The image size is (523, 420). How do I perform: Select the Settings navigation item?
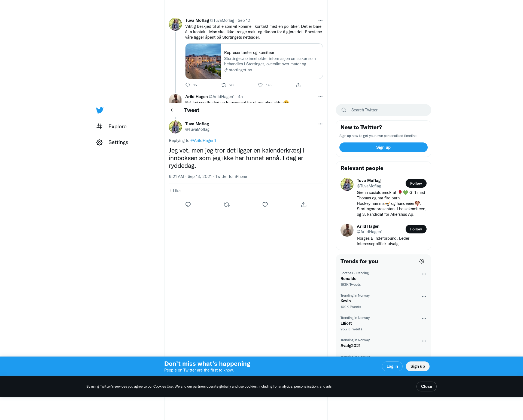click(x=112, y=142)
